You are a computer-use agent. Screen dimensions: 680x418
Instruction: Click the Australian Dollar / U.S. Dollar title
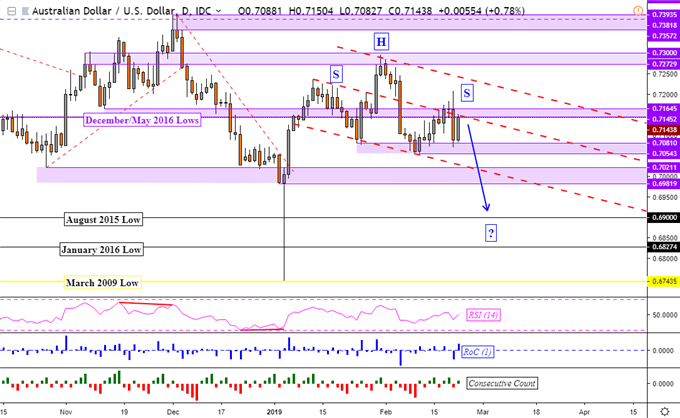[x=104, y=11]
